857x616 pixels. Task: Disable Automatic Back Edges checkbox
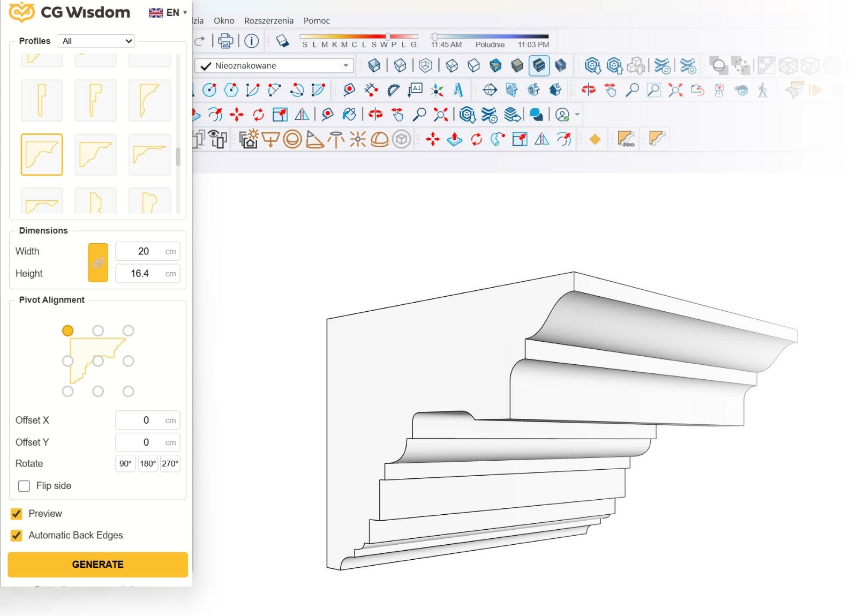click(x=17, y=536)
